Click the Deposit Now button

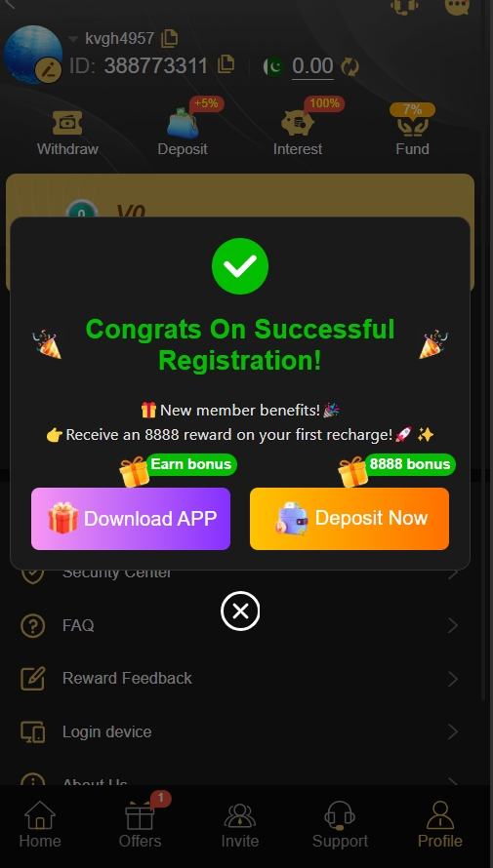349,519
